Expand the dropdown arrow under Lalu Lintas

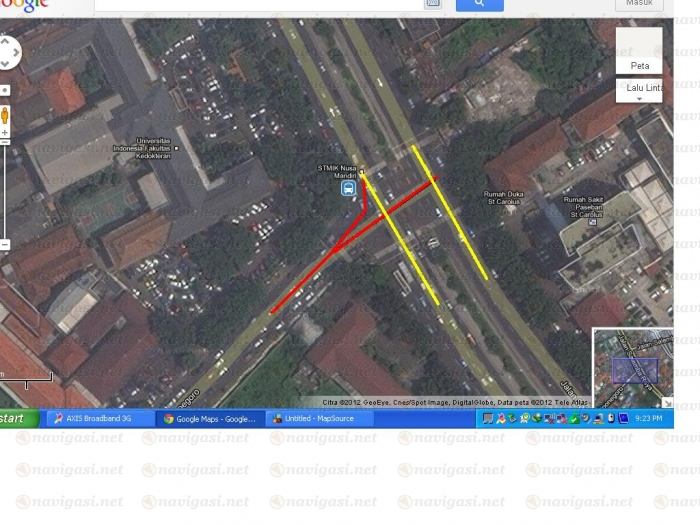(639, 99)
